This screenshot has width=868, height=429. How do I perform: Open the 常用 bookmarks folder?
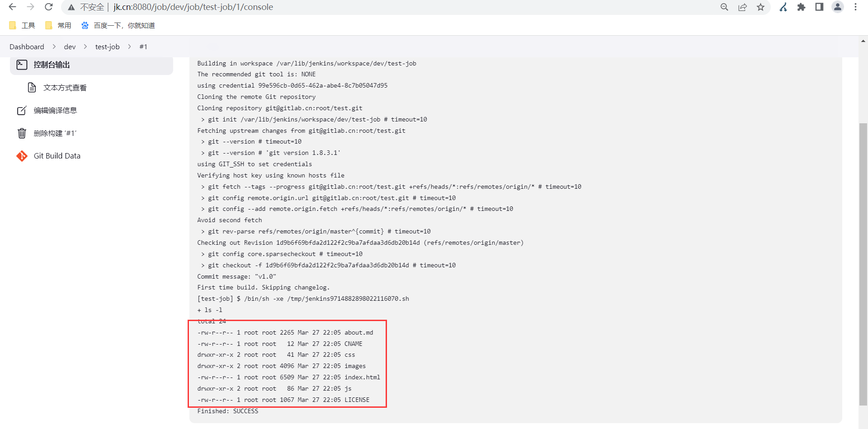point(58,25)
